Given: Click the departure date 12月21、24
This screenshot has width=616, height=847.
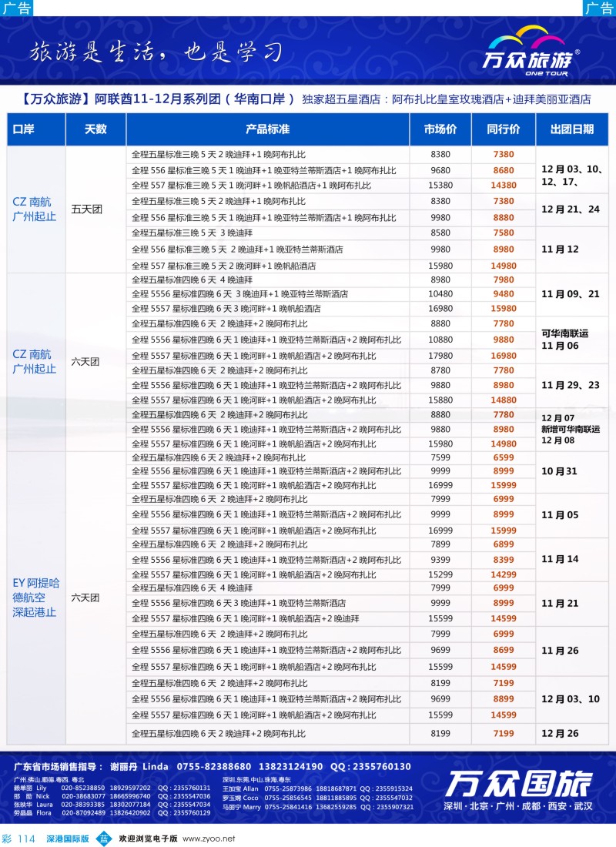Looking at the screenshot, I should pos(570,209).
